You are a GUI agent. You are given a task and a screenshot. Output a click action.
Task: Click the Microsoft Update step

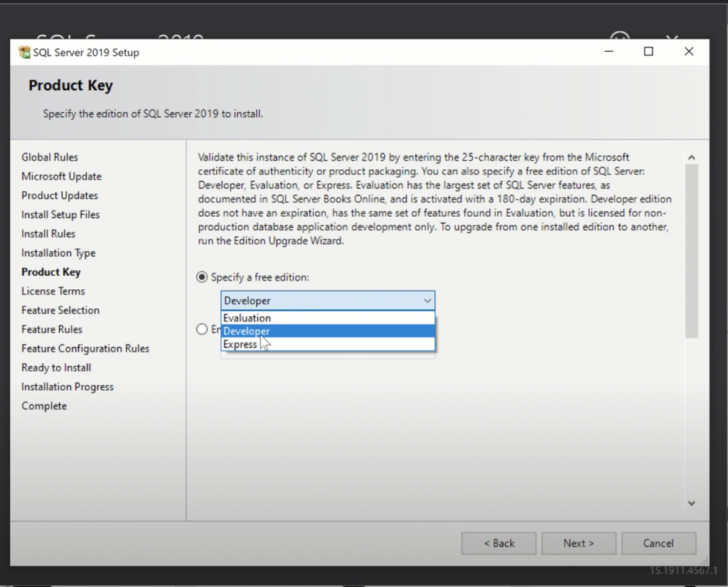pyautogui.click(x=61, y=176)
